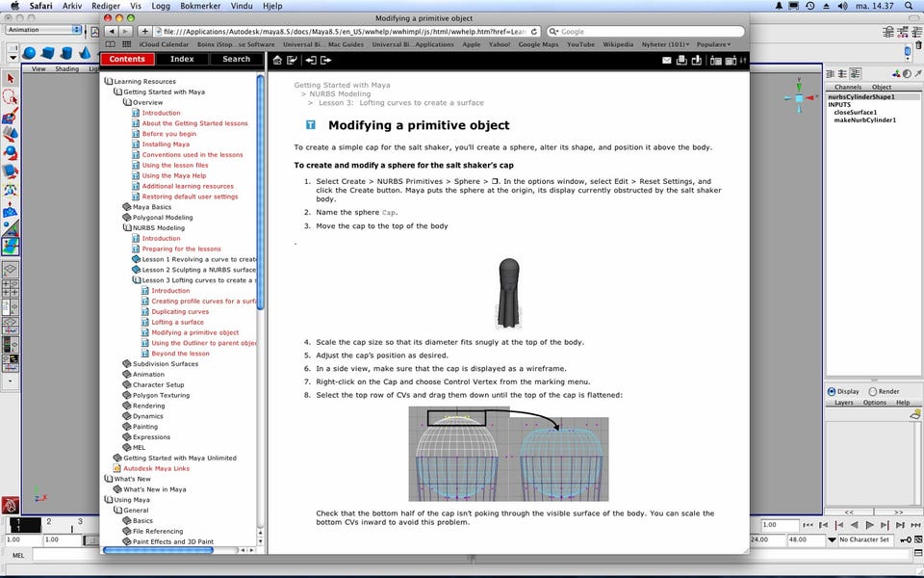Click the NURBS sphere shelf icon in Maya
This screenshot has width=924, height=578.
pos(29,53)
